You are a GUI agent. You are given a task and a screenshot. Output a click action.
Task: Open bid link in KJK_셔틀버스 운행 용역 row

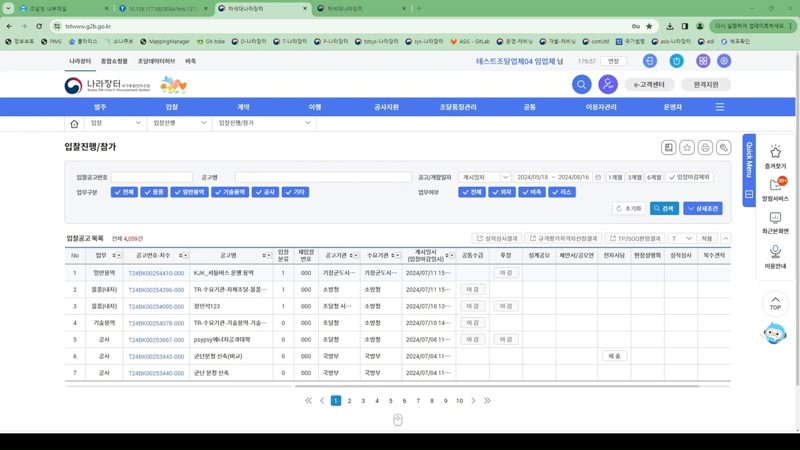(x=156, y=273)
